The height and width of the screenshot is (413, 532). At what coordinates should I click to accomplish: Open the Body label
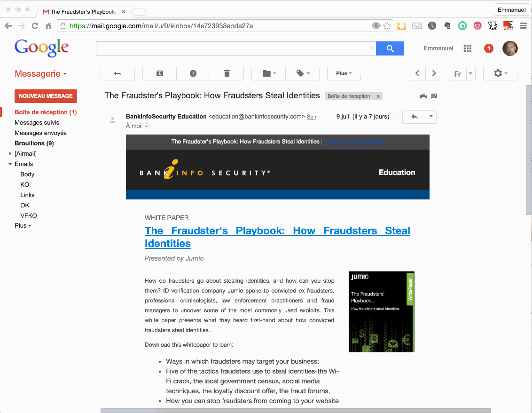click(x=27, y=174)
